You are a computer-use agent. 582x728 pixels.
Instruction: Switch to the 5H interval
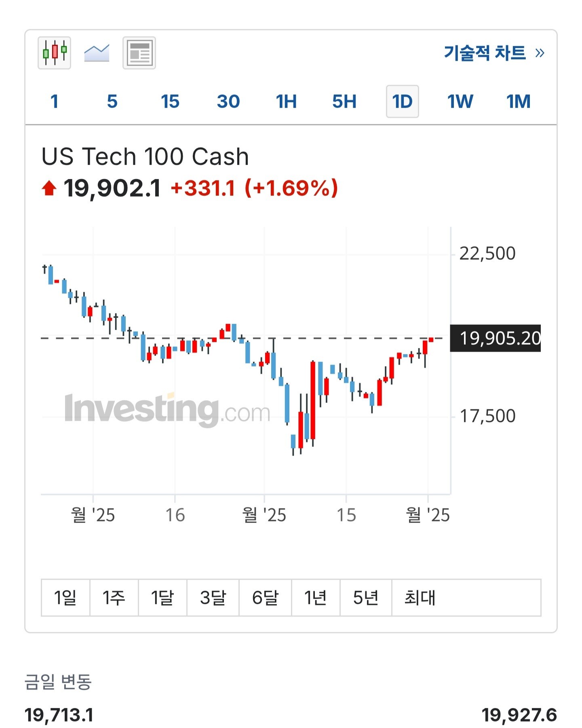344,102
